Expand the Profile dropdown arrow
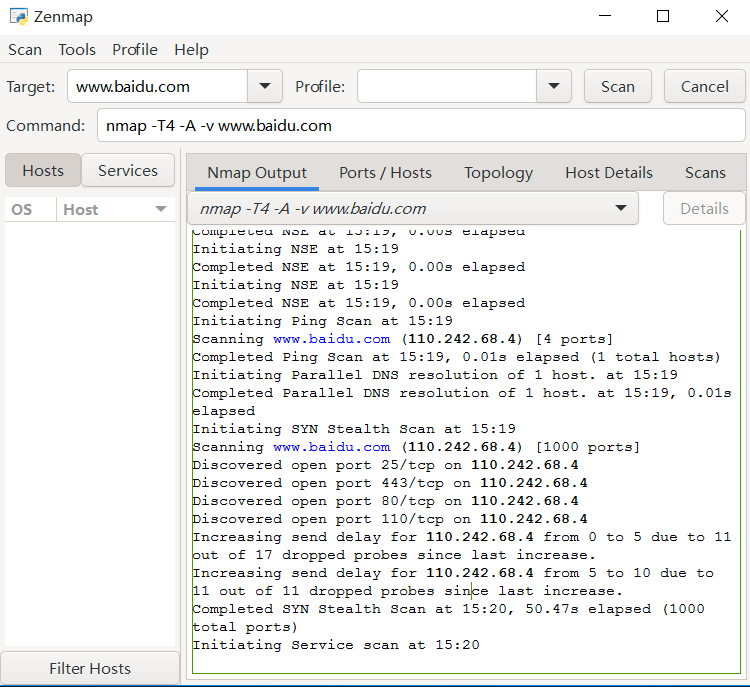 (x=554, y=87)
